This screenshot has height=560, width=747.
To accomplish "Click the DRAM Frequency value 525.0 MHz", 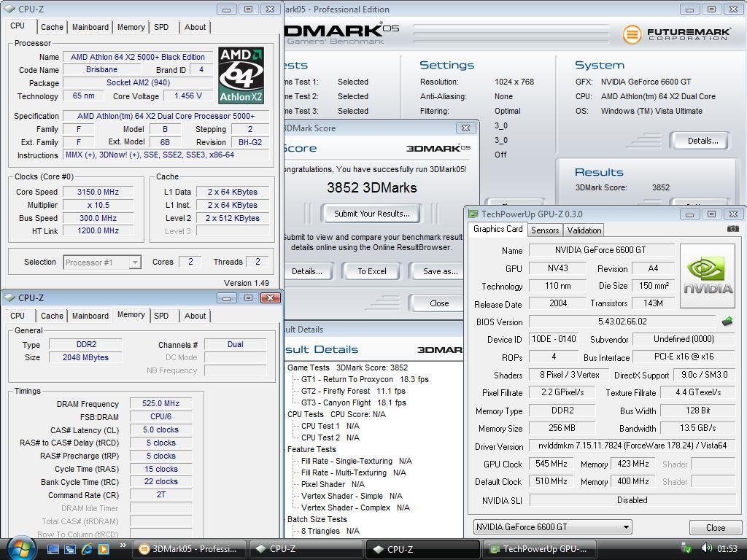I will point(160,403).
